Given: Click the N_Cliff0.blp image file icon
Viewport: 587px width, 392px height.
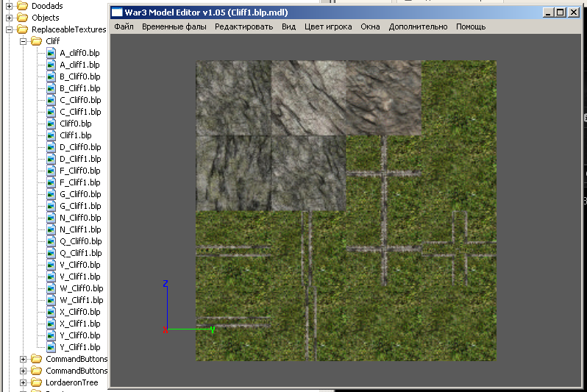Looking at the screenshot, I should [51, 218].
